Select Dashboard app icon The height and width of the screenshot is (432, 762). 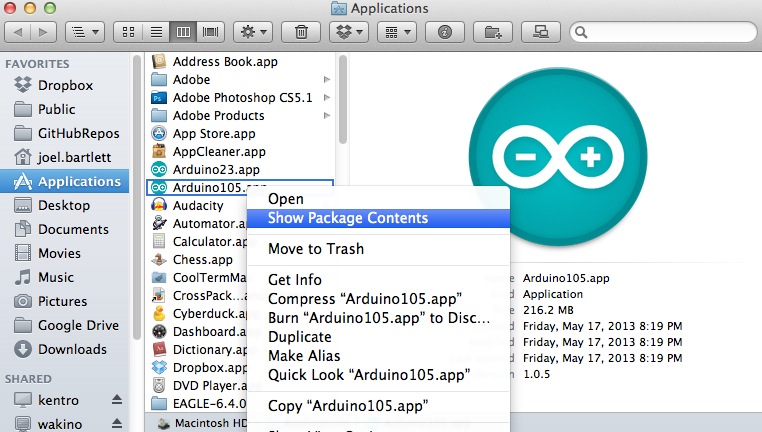coord(159,331)
